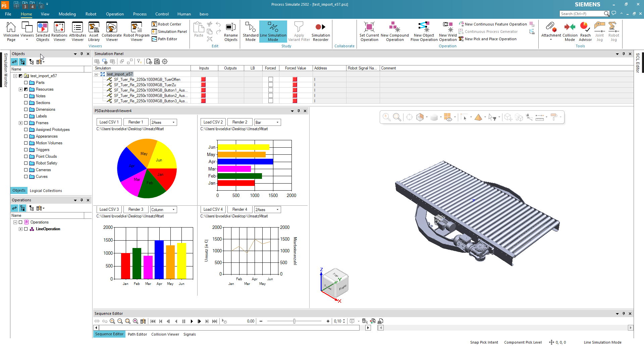Click Rename Objects tool
This screenshot has height=346, width=644.
pos(231,32)
